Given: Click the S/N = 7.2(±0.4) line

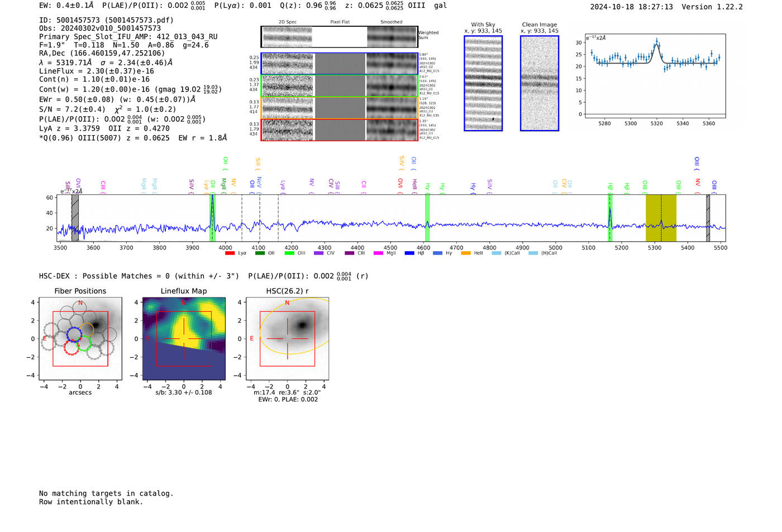Looking at the screenshot, I should point(107,109).
